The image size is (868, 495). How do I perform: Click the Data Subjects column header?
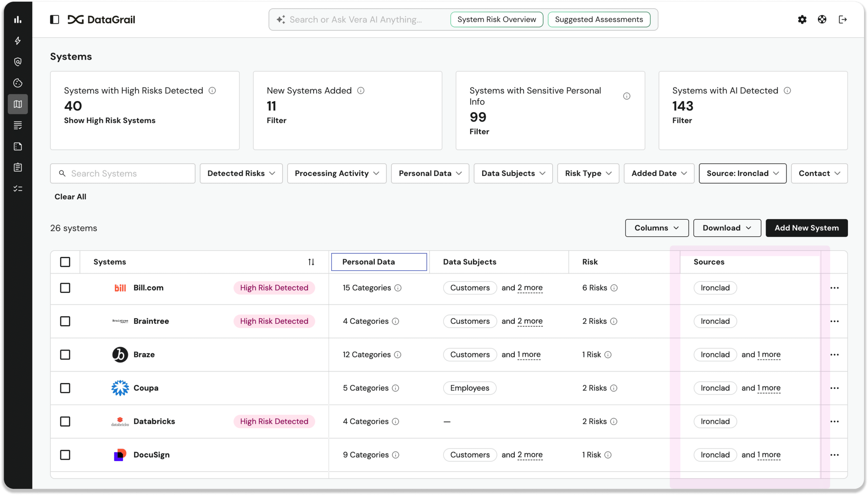pyautogui.click(x=469, y=262)
